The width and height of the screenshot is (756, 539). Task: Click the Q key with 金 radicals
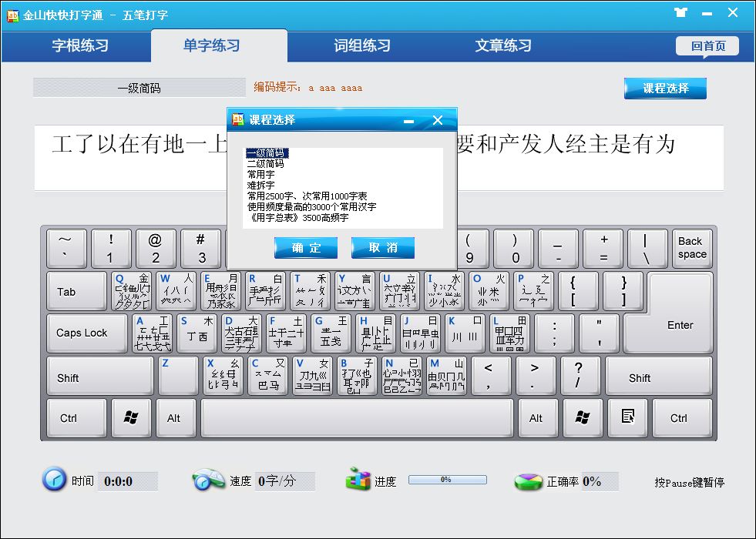[x=132, y=291]
